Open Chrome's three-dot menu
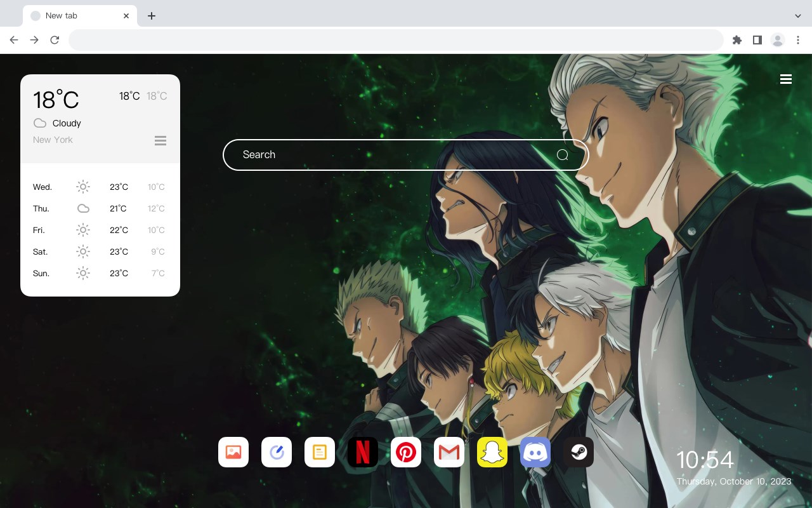812x508 pixels. 798,40
